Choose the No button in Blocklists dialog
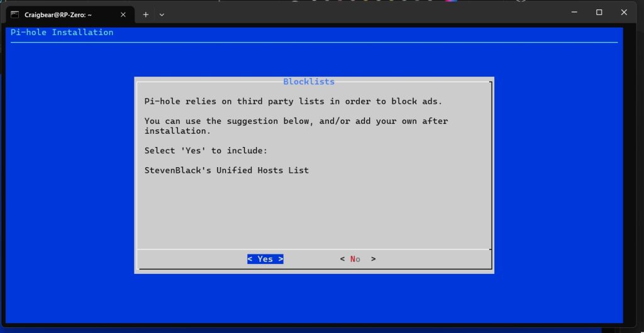 (x=356, y=259)
